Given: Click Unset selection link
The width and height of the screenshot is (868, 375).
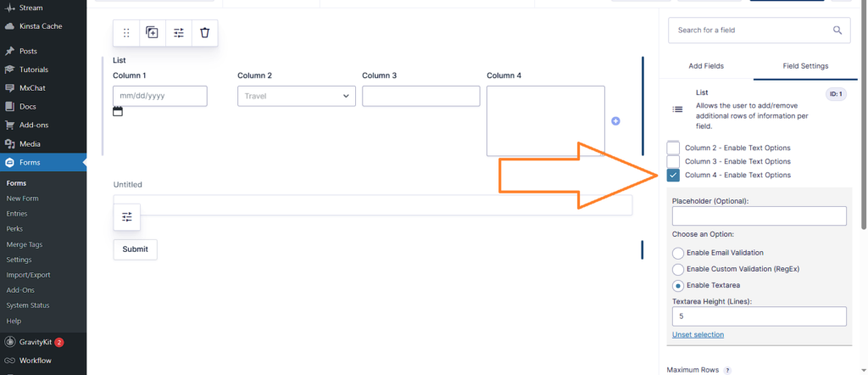Looking at the screenshot, I should (x=698, y=334).
